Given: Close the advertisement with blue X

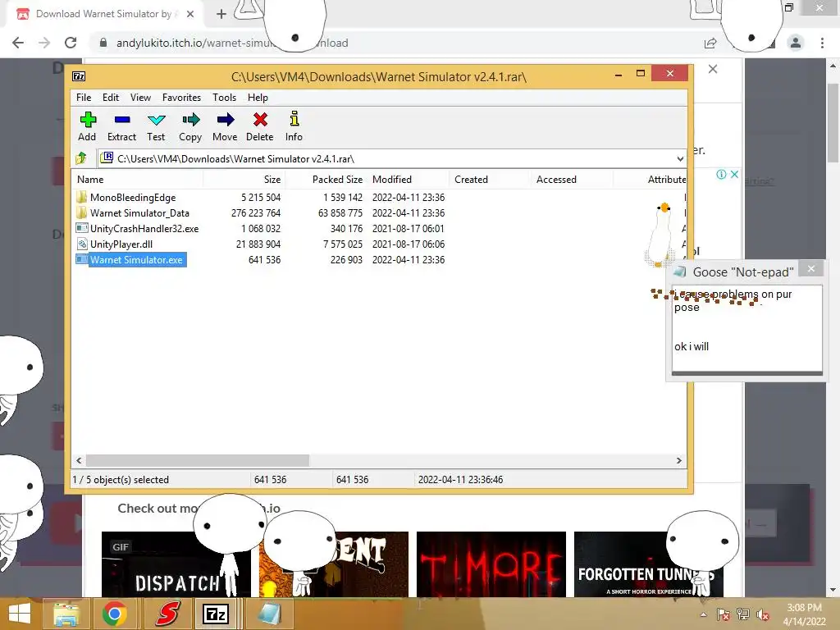Looking at the screenshot, I should coord(734,175).
